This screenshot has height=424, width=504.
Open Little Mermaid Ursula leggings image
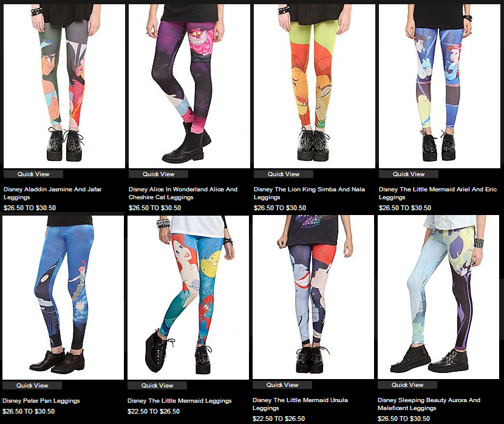(x=313, y=297)
